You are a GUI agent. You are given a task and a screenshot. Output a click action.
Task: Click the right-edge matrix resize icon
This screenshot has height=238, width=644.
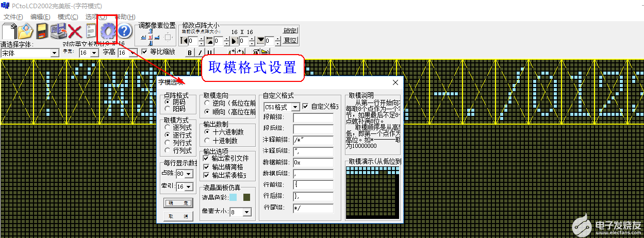(x=234, y=41)
